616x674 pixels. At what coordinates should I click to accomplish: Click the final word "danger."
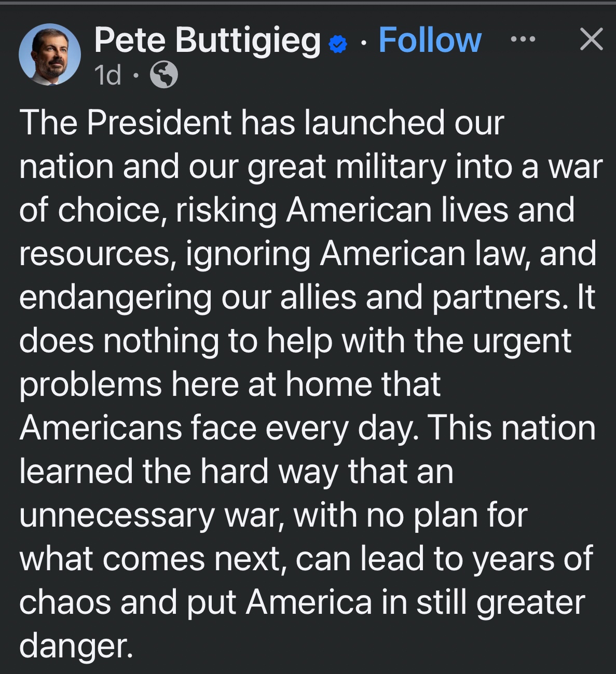point(76,646)
